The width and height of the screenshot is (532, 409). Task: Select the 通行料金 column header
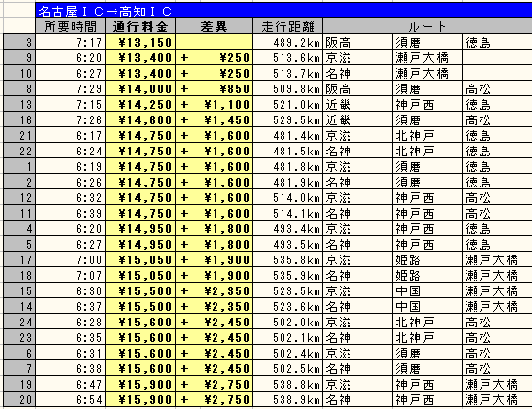140,26
